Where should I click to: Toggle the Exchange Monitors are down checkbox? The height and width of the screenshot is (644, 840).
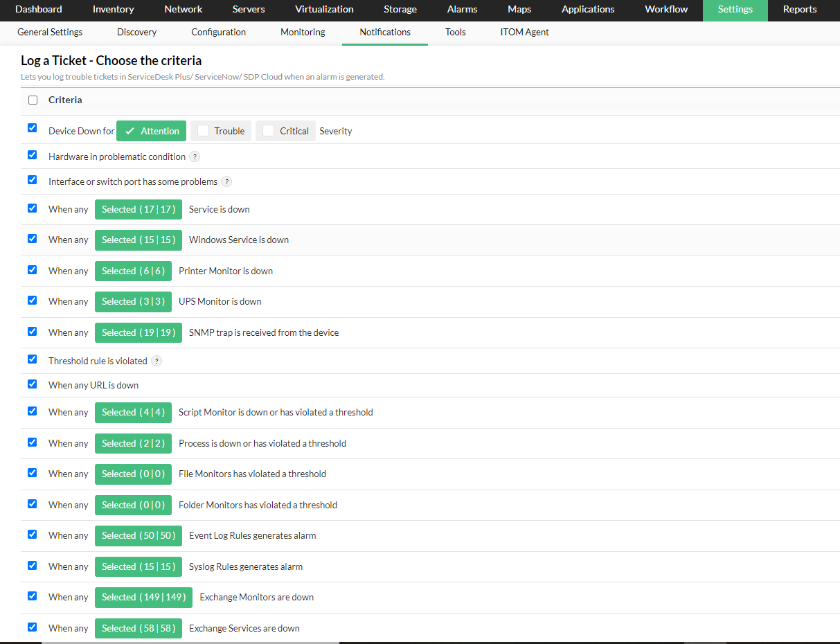[32, 596]
